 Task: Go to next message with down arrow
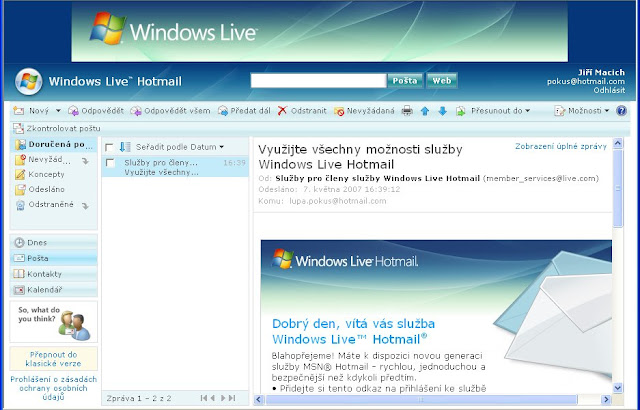click(442, 111)
